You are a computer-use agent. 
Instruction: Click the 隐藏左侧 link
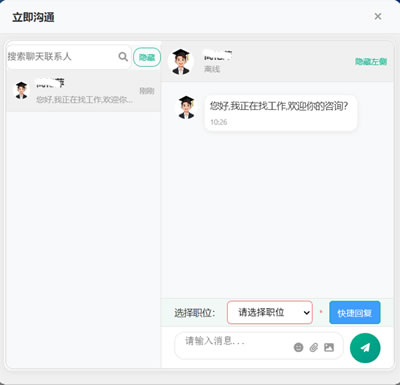[371, 61]
